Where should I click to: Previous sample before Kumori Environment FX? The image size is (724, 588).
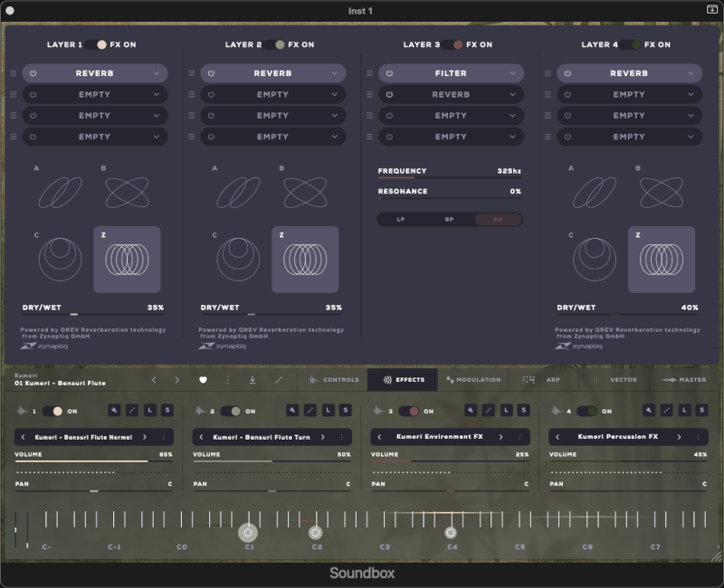[x=379, y=437]
